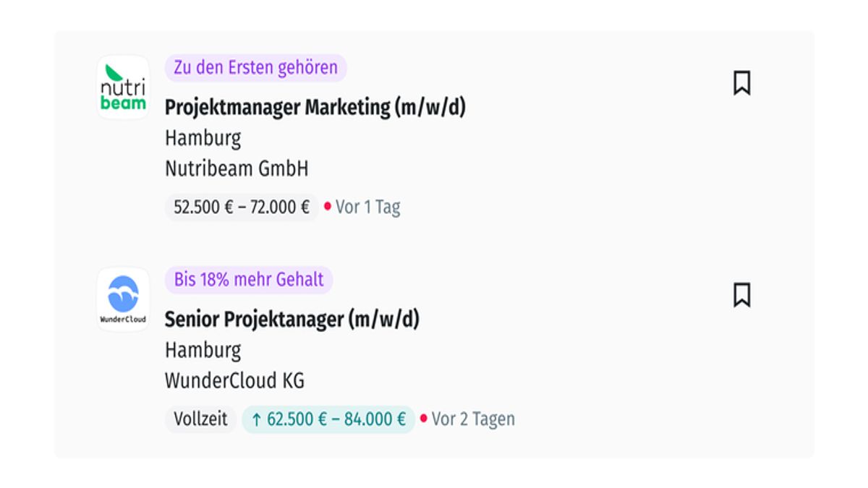The height and width of the screenshot is (488, 868).
Task: Select Nutribeam GmbH company name
Action: (x=237, y=169)
